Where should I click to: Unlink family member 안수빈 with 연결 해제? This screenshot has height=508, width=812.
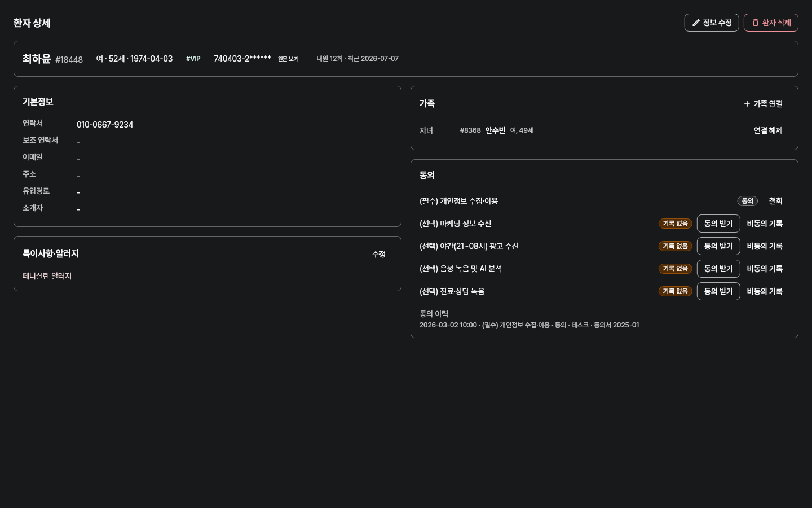click(x=768, y=130)
